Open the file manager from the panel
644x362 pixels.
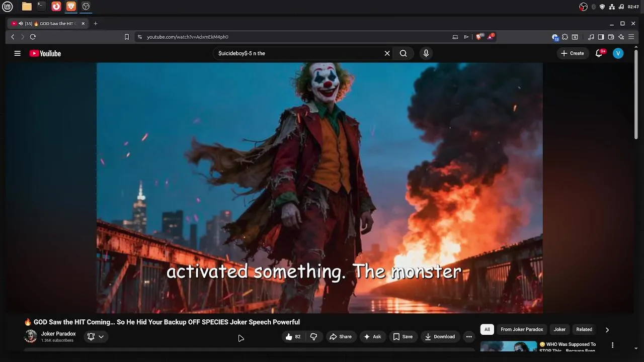(27, 7)
